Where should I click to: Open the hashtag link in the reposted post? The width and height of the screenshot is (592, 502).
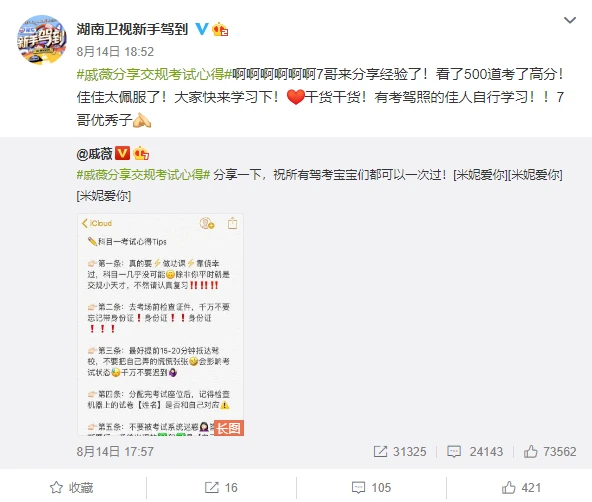[143, 175]
